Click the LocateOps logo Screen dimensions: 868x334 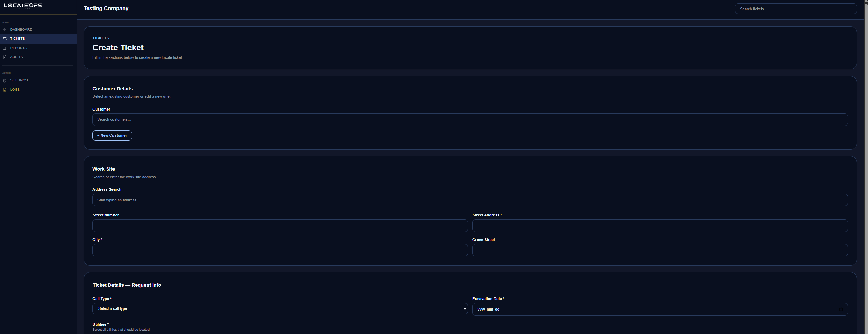coord(23,6)
